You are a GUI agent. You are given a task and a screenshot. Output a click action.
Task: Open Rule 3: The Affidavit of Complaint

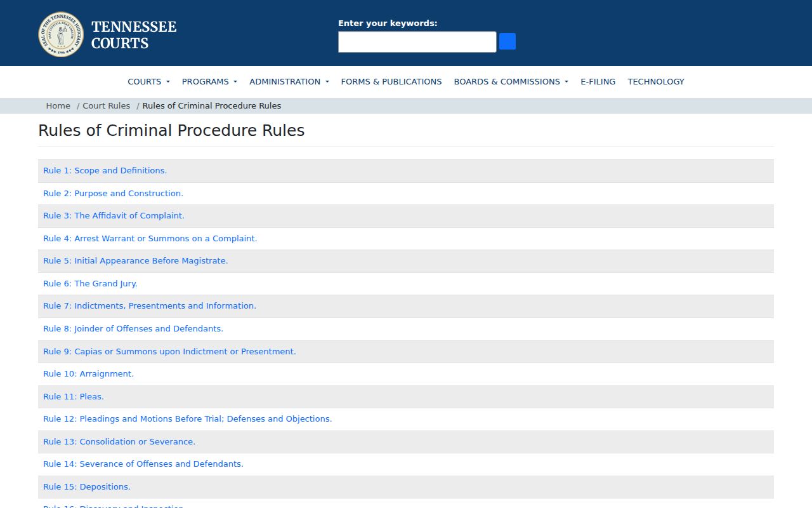pyautogui.click(x=114, y=216)
